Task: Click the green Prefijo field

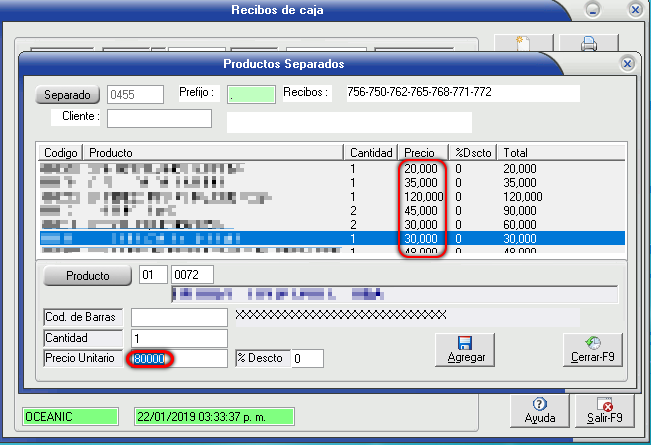Action: pyautogui.click(x=250, y=95)
